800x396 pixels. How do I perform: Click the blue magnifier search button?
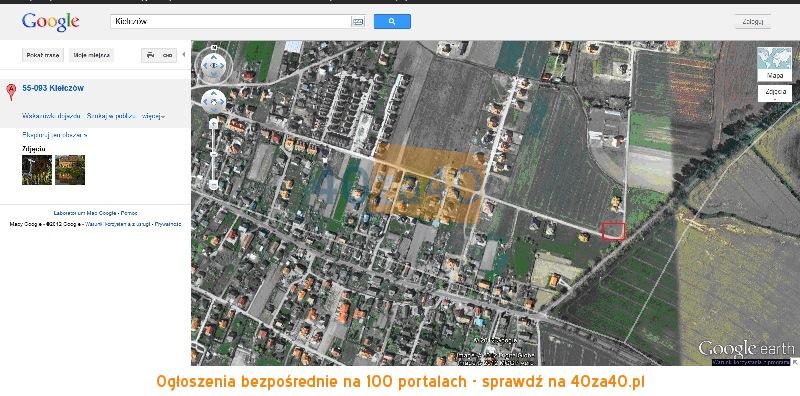(392, 21)
